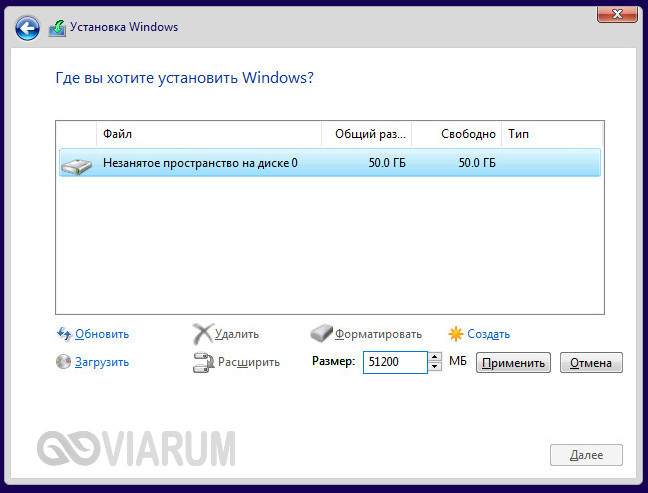Click the Обновить refresh arrows icon
This screenshot has height=493, width=648.
(64, 333)
